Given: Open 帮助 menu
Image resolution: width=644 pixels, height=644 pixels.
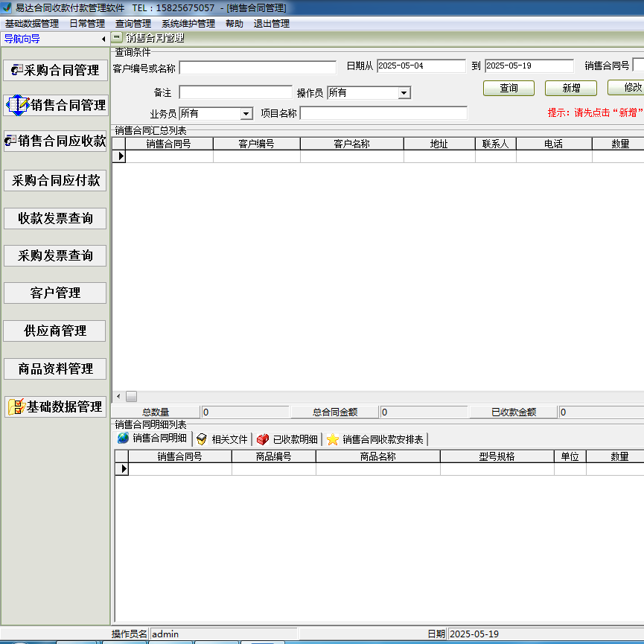Looking at the screenshot, I should [x=235, y=24].
